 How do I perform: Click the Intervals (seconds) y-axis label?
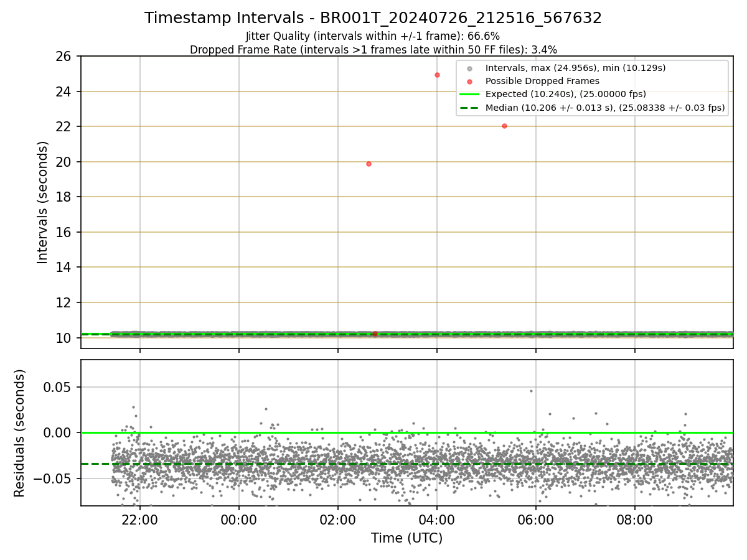point(42,202)
